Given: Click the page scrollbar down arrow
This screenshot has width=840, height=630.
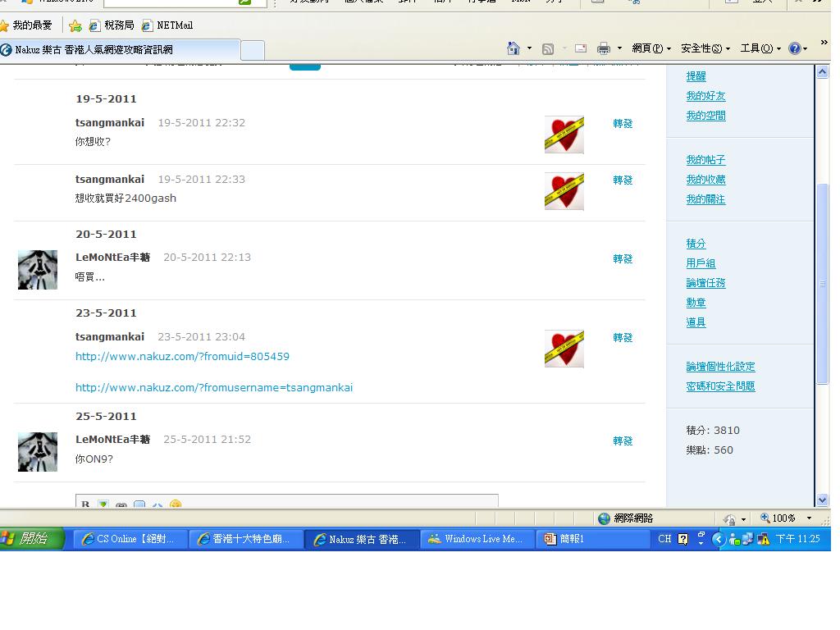Looking at the screenshot, I should click(823, 500).
